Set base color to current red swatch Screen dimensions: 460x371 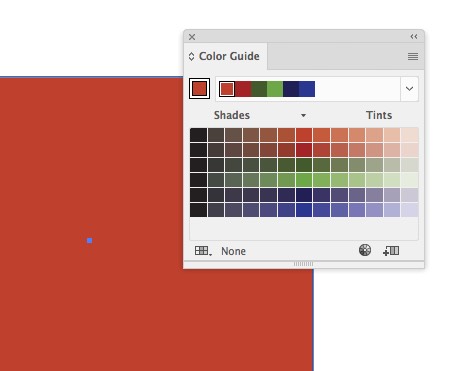(x=199, y=89)
